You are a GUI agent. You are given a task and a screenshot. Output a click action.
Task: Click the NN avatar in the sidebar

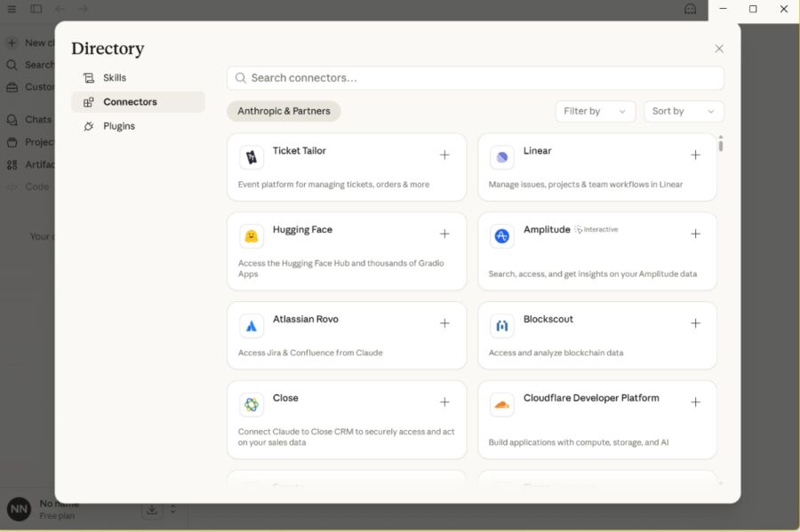tap(19, 509)
